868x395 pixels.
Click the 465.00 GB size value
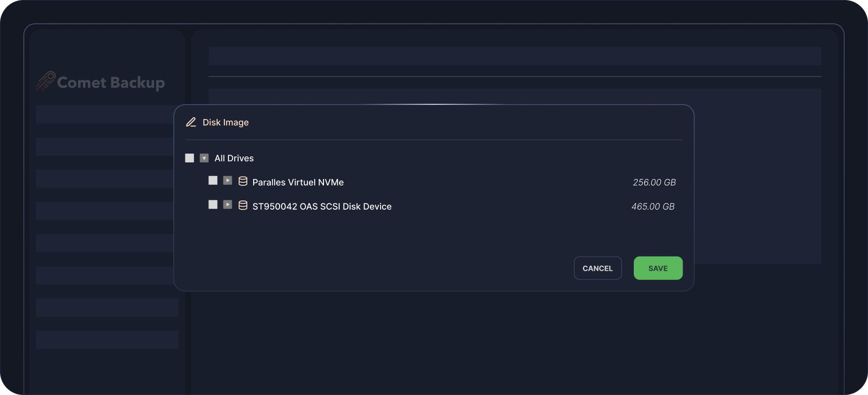coord(653,207)
